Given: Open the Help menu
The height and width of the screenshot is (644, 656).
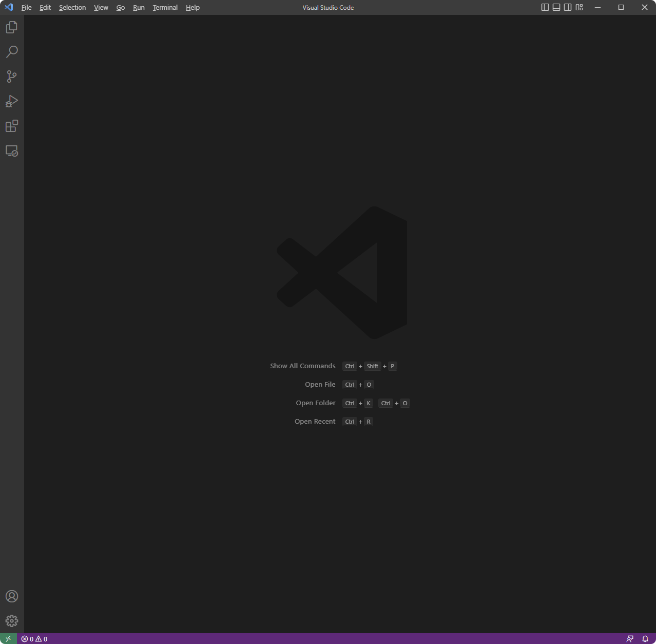Looking at the screenshot, I should coord(192,7).
